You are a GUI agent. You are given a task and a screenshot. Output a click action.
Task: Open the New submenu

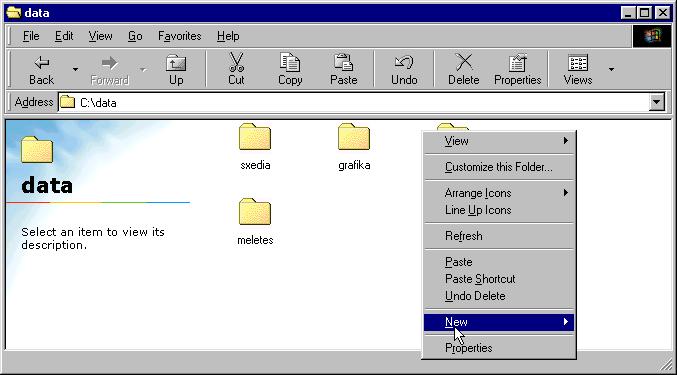click(499, 322)
